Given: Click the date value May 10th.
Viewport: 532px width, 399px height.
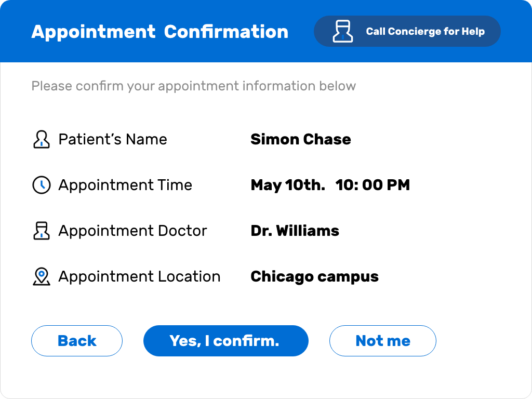Looking at the screenshot, I should 287,185.
